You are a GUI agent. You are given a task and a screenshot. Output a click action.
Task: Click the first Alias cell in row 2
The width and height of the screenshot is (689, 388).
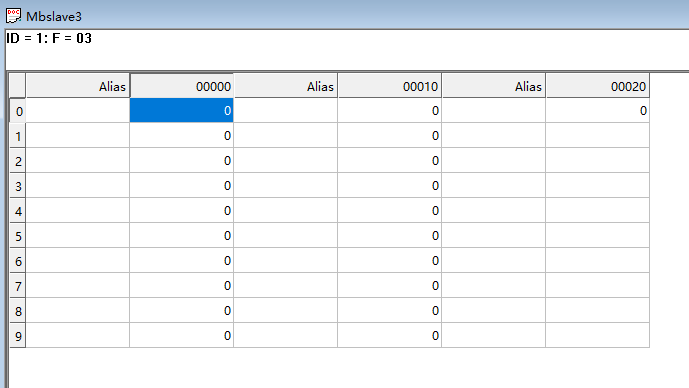[78, 160]
